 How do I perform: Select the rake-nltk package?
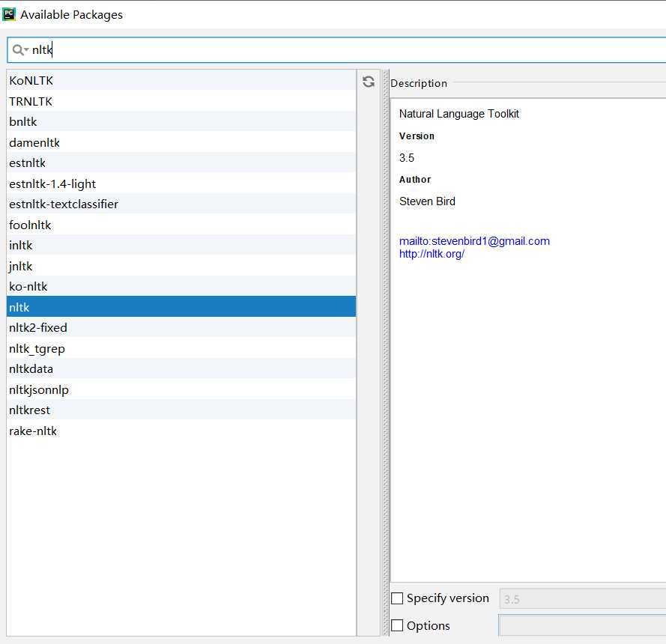point(181,431)
